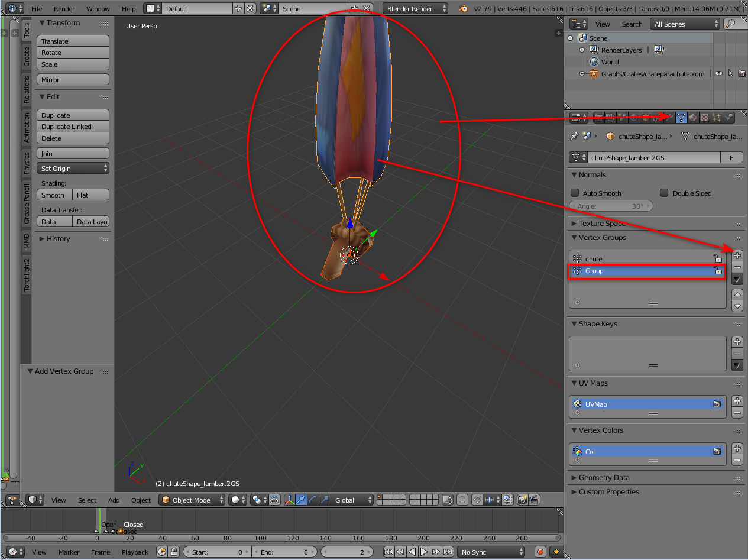Open the Render properties tab (camera icon)
This screenshot has width=748, height=560.
599,117
